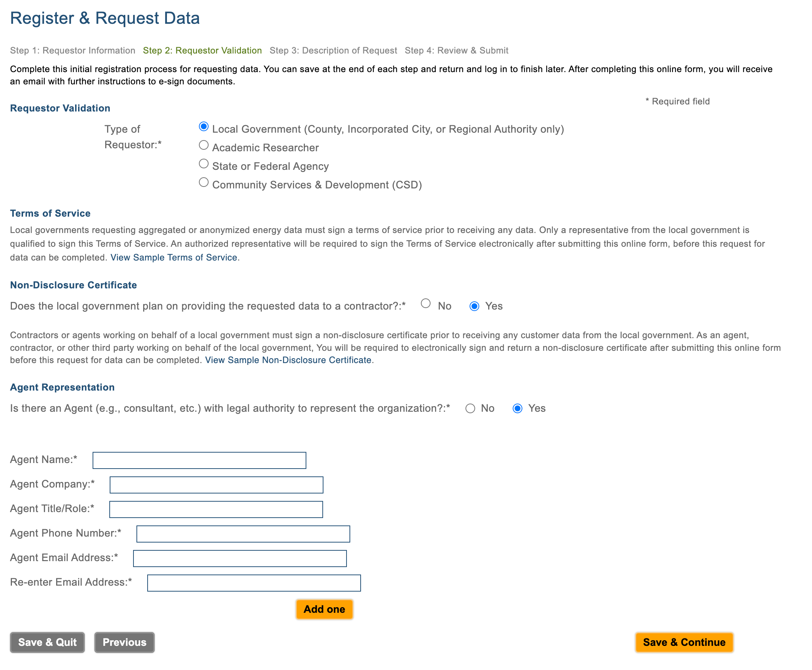Select Local Government requestor type
This screenshot has width=812, height=670.
click(203, 127)
